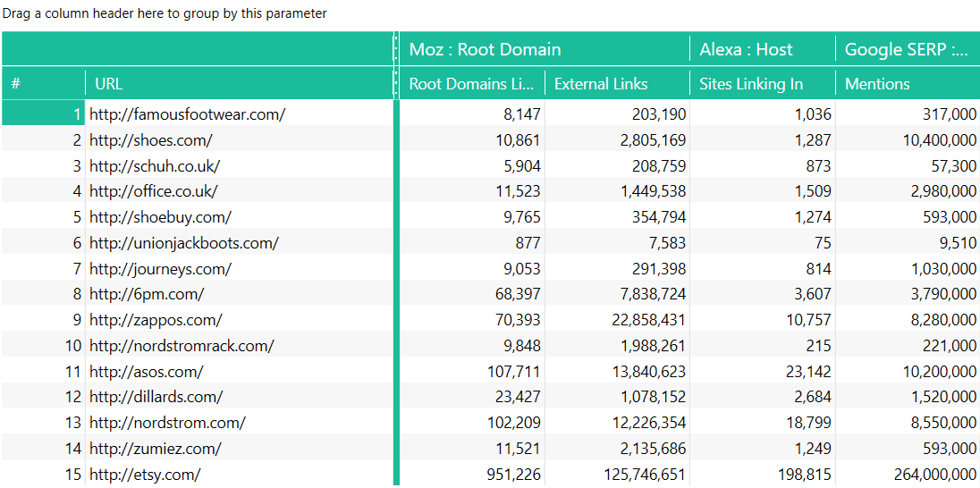
Task: Select the Moz : Root Domain group header
Action: [x=545, y=49]
